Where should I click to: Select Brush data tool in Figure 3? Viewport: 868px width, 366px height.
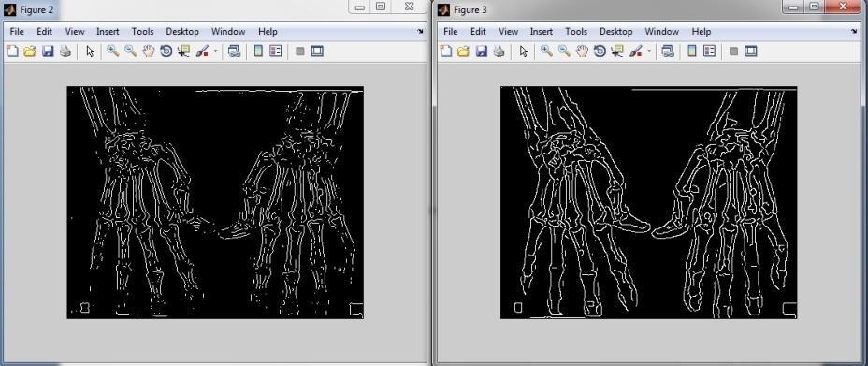[x=635, y=51]
